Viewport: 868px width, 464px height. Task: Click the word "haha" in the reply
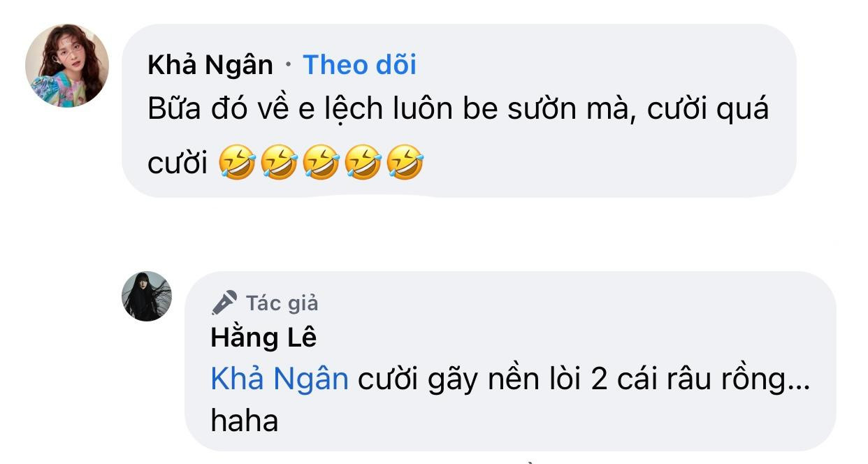244,421
